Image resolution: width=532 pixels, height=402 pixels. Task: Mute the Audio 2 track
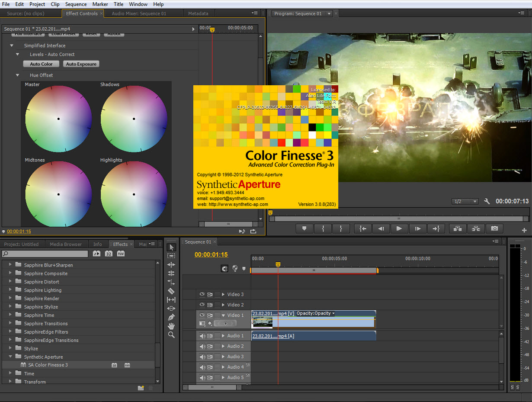(x=202, y=346)
